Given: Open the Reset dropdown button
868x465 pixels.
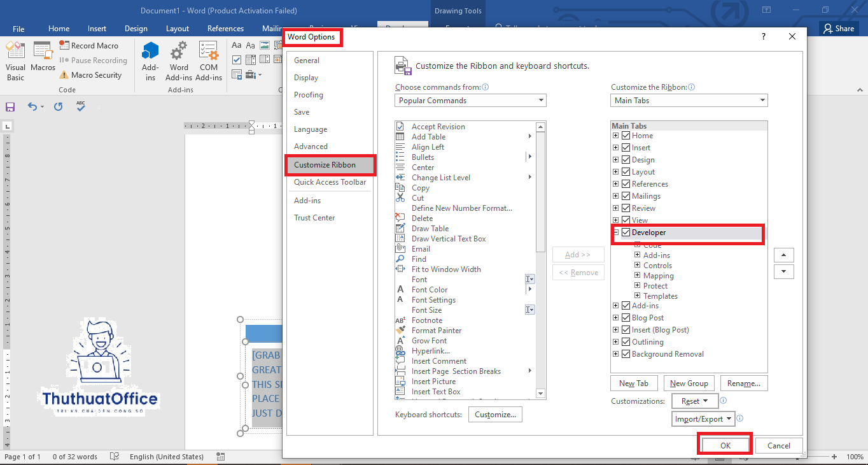Looking at the screenshot, I should (x=695, y=401).
